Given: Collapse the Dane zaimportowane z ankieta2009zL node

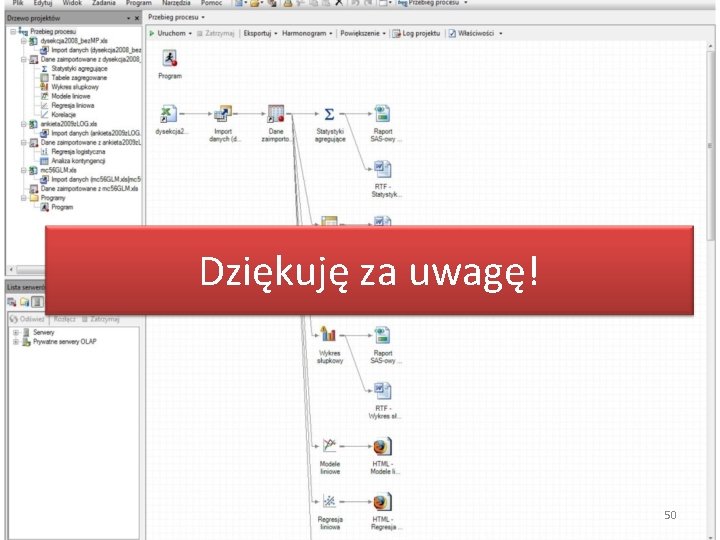Looking at the screenshot, I should pyautogui.click(x=23, y=142).
